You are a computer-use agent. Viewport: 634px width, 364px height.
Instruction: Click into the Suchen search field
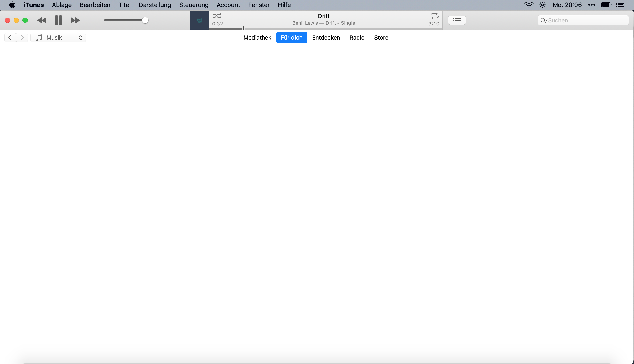click(x=586, y=20)
